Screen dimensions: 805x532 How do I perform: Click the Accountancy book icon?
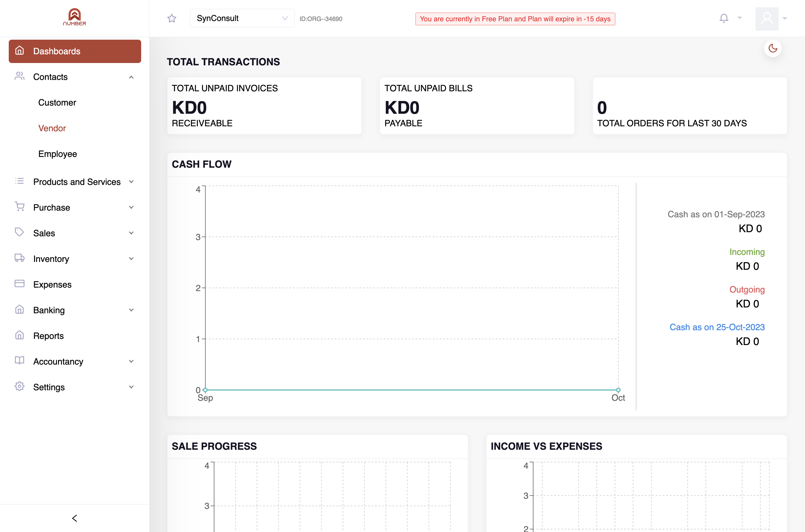[x=20, y=361]
